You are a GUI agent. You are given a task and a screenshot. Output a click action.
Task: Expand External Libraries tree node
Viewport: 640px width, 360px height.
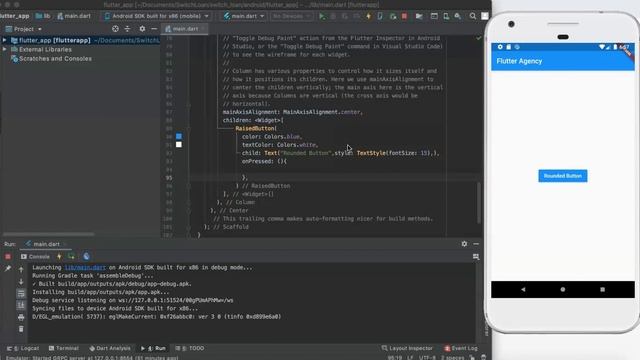pos(4,49)
